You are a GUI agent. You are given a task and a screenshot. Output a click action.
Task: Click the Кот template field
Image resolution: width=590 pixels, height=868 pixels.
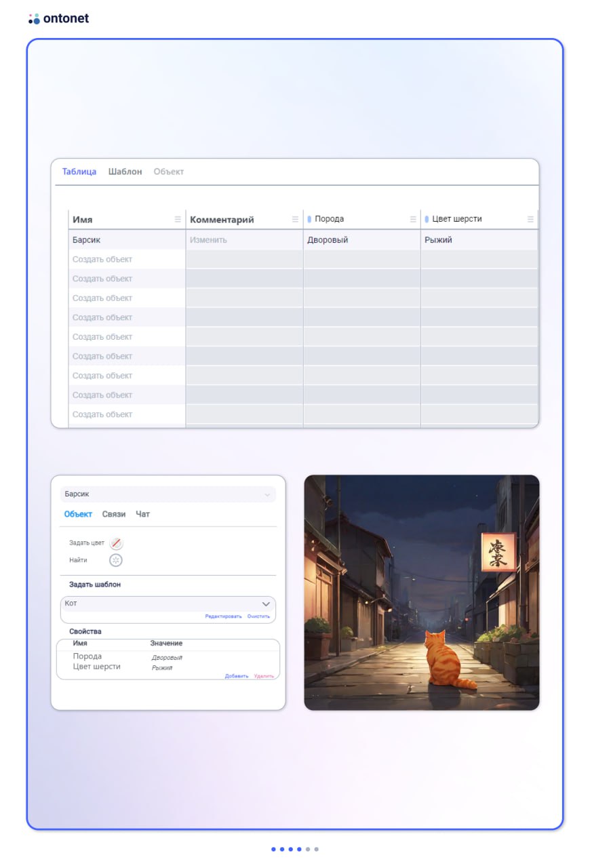coord(168,604)
